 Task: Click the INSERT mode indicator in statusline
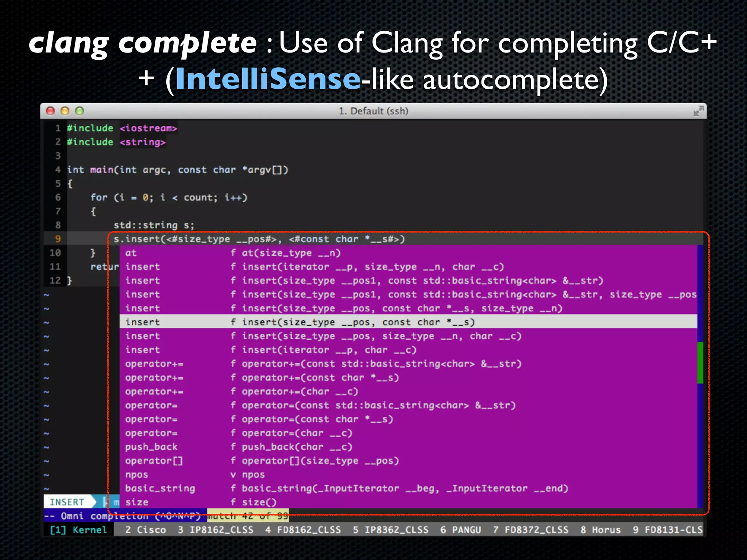pyautogui.click(x=67, y=502)
